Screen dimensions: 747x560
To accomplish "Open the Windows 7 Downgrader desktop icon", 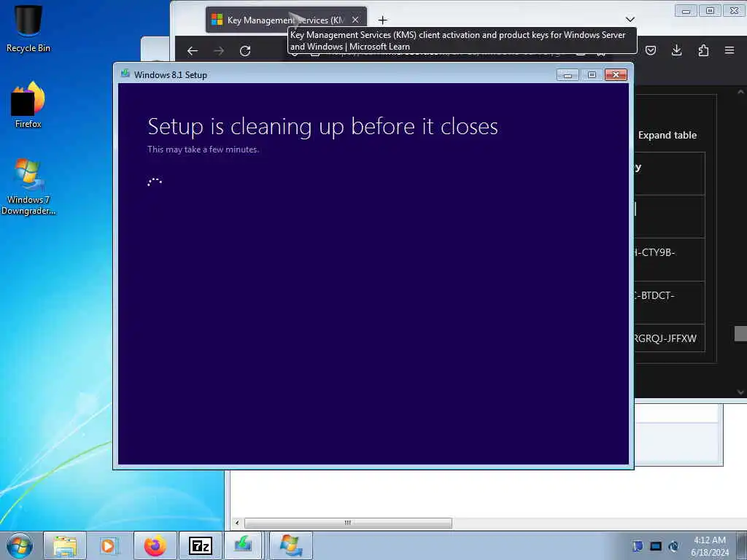I will coord(28,187).
